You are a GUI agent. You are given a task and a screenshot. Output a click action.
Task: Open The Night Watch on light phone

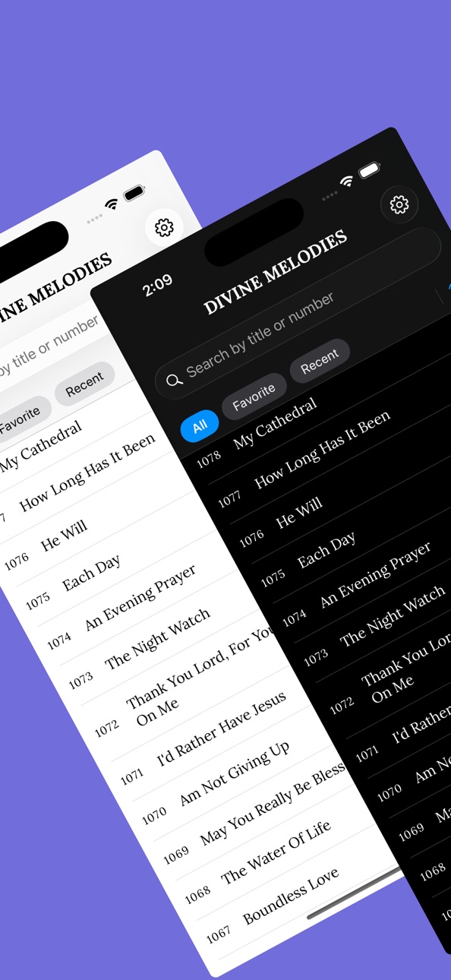click(x=158, y=639)
